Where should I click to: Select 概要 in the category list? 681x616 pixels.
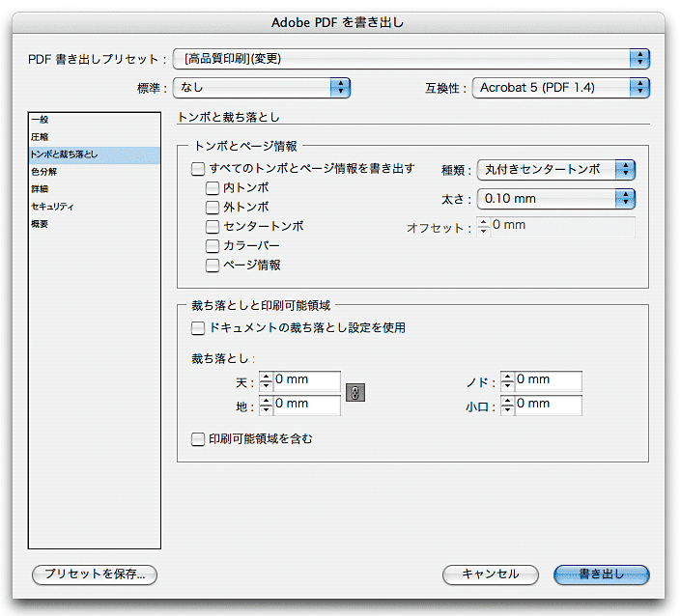[95, 224]
